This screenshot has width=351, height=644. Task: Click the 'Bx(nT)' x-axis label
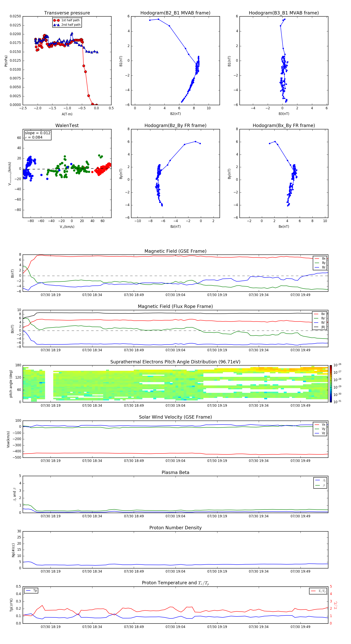pyautogui.click(x=284, y=227)
